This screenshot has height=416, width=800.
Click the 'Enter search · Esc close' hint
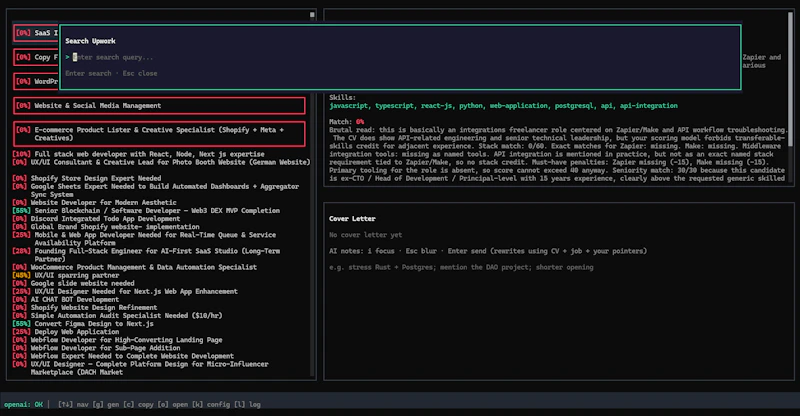point(111,74)
